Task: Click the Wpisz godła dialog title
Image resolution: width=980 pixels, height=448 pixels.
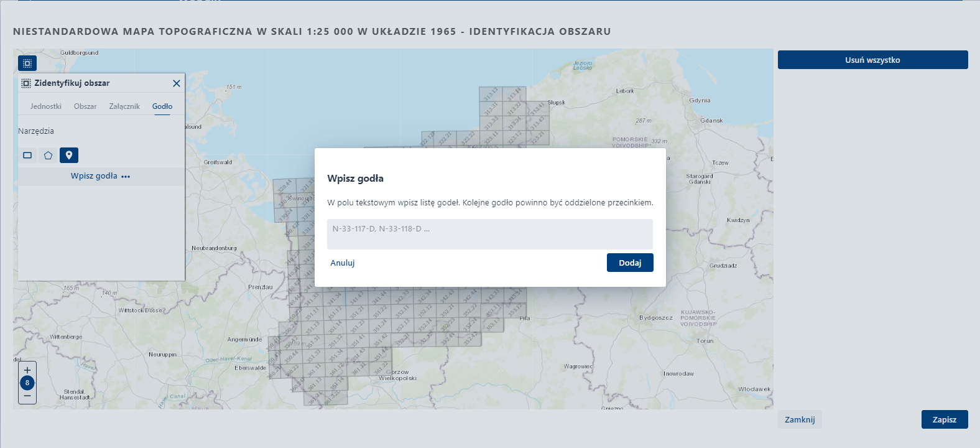Action: tap(356, 179)
